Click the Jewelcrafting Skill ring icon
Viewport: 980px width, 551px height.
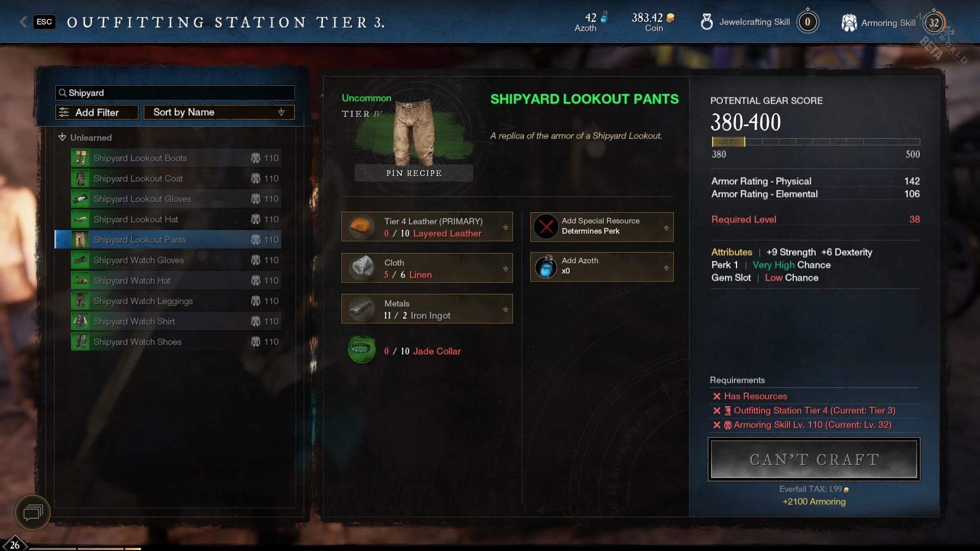pos(706,22)
